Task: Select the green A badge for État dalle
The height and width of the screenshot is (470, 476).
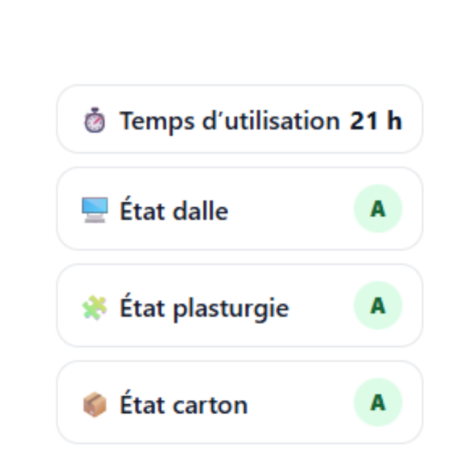Action: 378,209
